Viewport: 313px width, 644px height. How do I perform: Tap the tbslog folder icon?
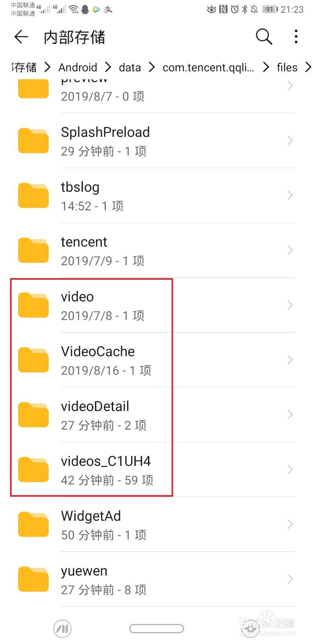[33, 195]
